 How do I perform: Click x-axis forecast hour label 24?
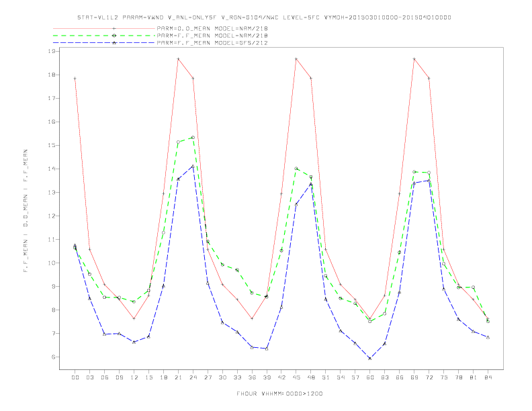193,377
